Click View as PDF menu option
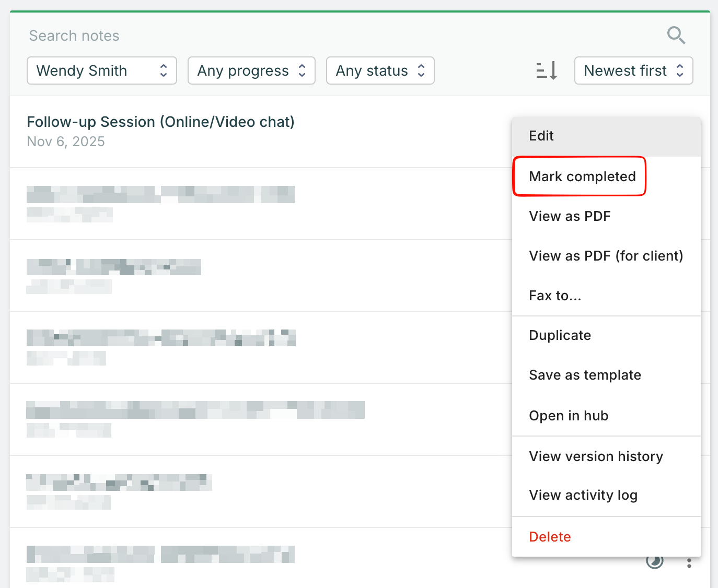This screenshot has height=588, width=718. point(570,216)
